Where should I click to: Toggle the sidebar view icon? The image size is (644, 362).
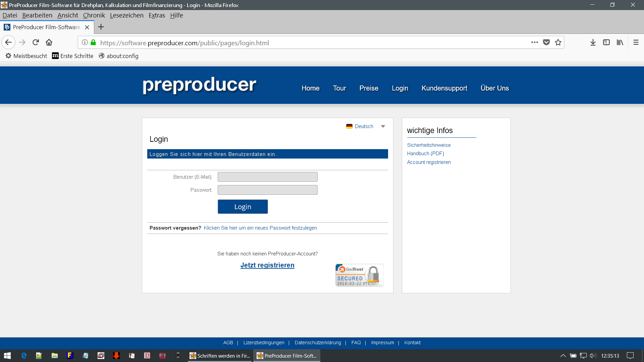tap(606, 43)
